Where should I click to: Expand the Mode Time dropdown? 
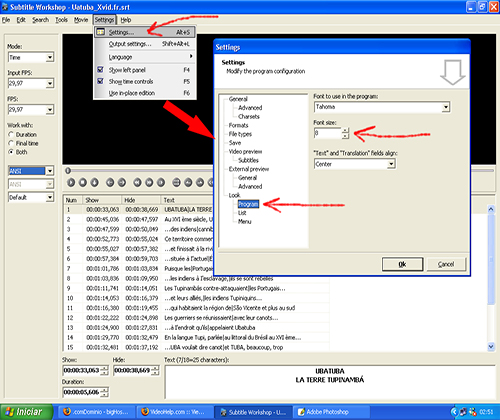50,57
